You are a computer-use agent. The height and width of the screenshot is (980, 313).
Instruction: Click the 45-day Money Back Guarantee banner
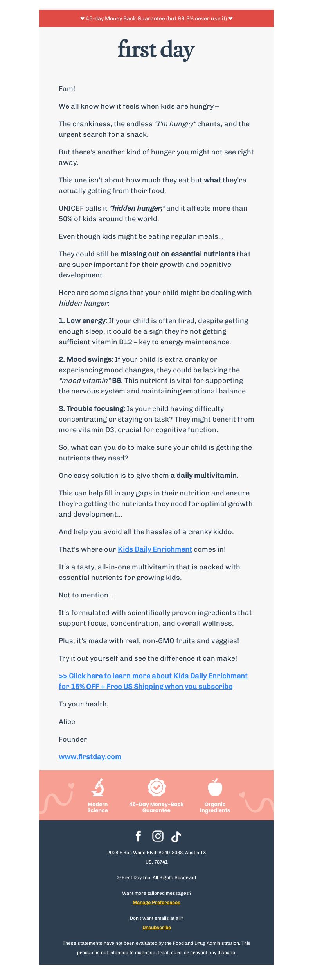(x=156, y=18)
